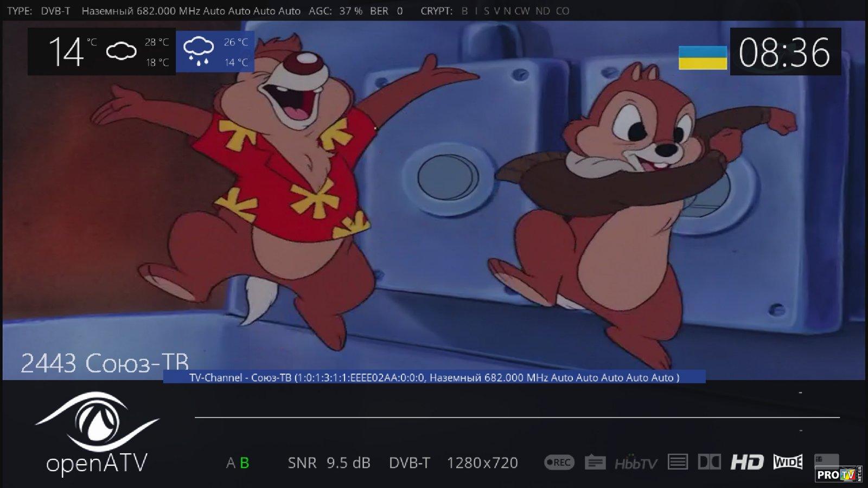868x488 pixels.
Task: Click the SNR 9.5 dB readout
Action: 329,463
